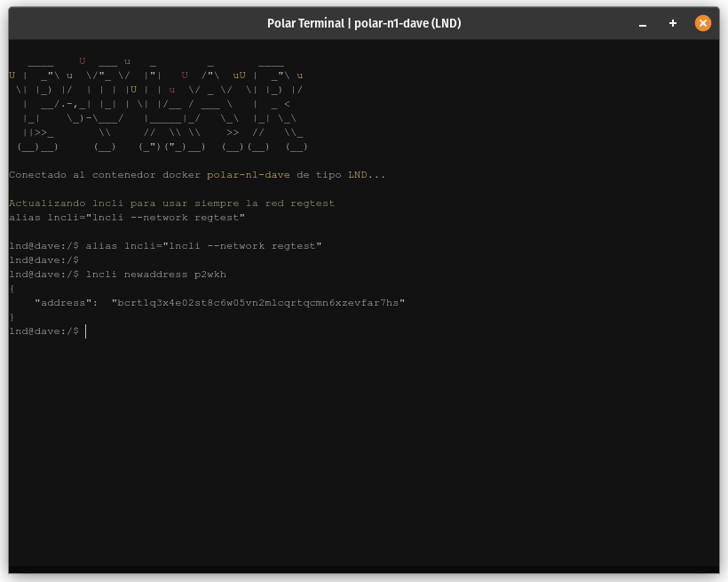Click the bcrt1q address value string

coord(257,303)
